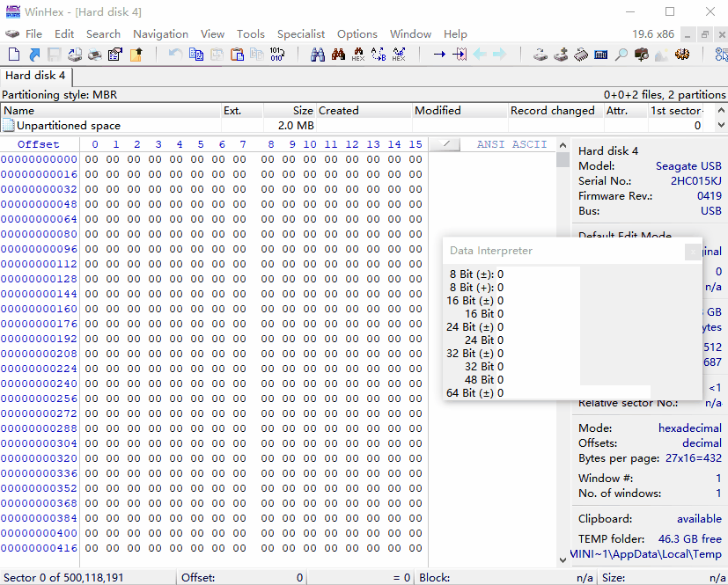
Task: Click the calculator icon in toolbar
Action: (x=601, y=55)
